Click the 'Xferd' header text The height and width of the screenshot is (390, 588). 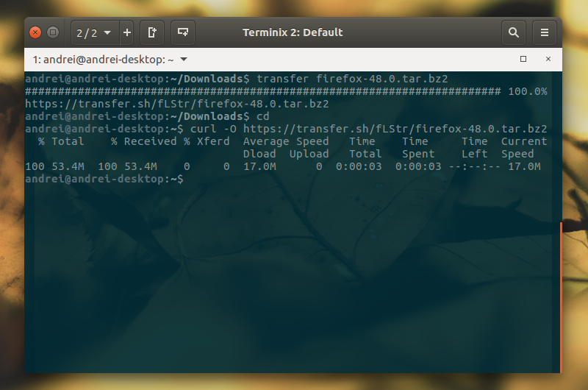click(x=213, y=141)
